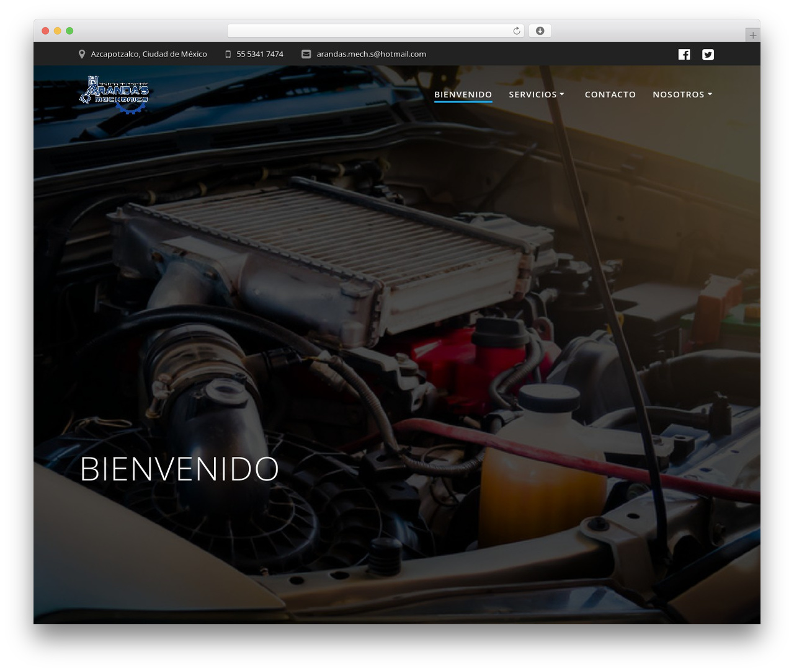Click the Arandas Mechanics logo

click(115, 95)
